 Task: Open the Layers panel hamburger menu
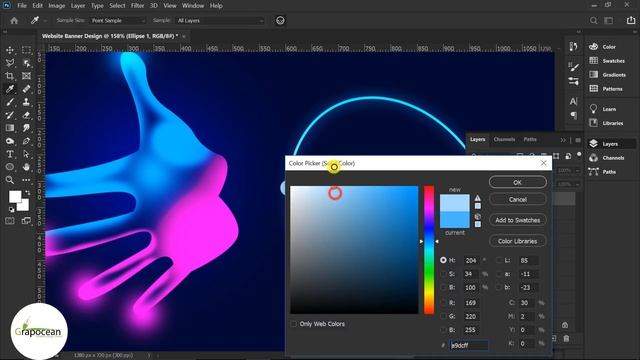578,140
